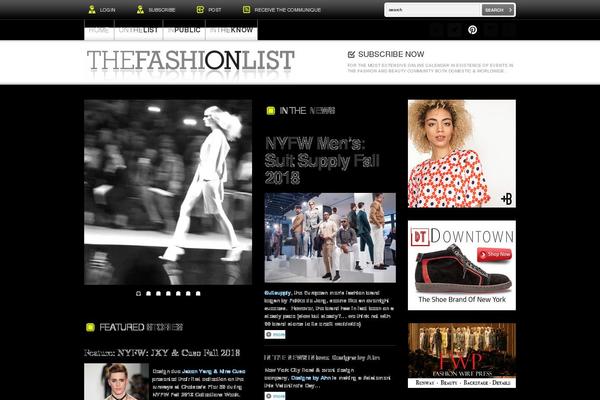600x400 pixels.
Task: Click the Suitsupply link in article text
Action: point(277,293)
